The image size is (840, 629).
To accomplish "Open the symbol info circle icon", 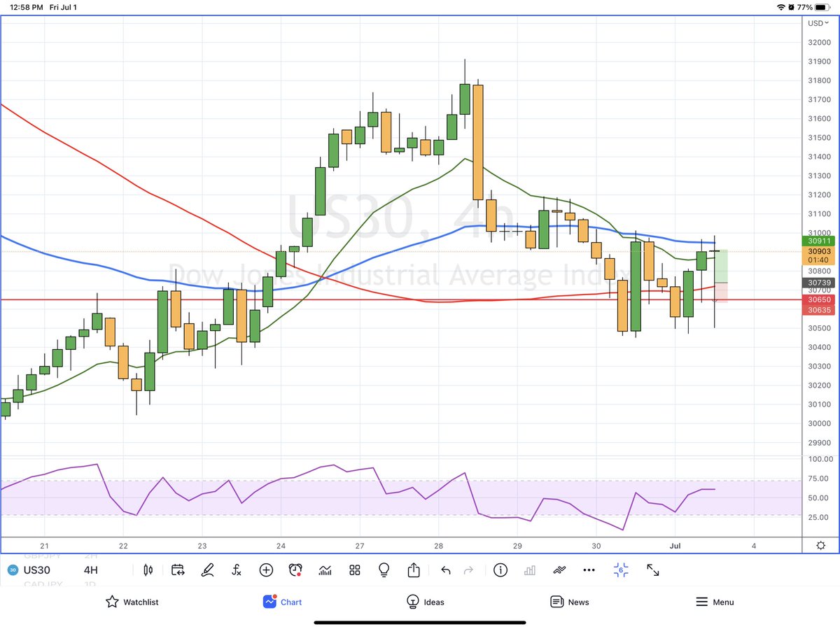I will pos(500,570).
